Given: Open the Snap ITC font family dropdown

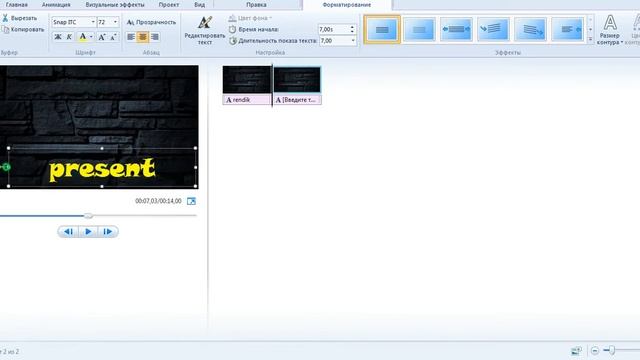Looking at the screenshot, I should (x=93, y=22).
